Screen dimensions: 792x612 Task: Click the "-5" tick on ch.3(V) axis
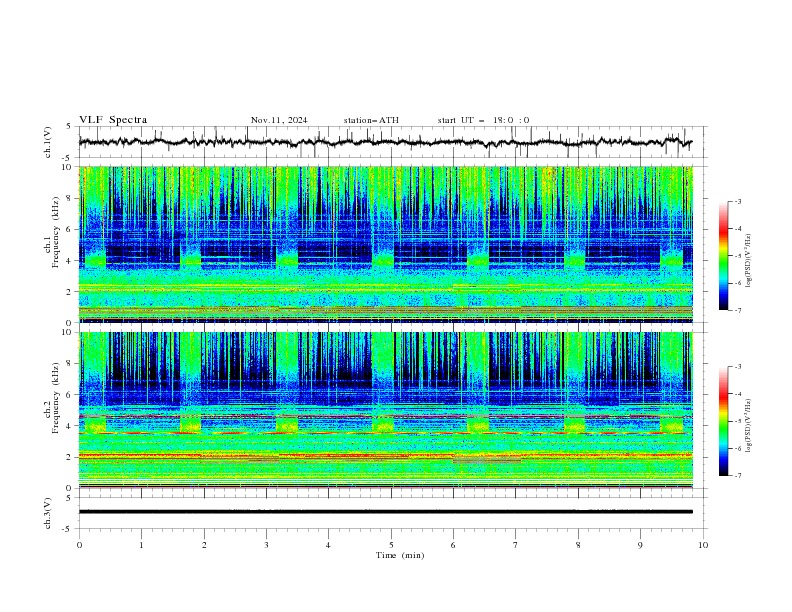pos(68,529)
